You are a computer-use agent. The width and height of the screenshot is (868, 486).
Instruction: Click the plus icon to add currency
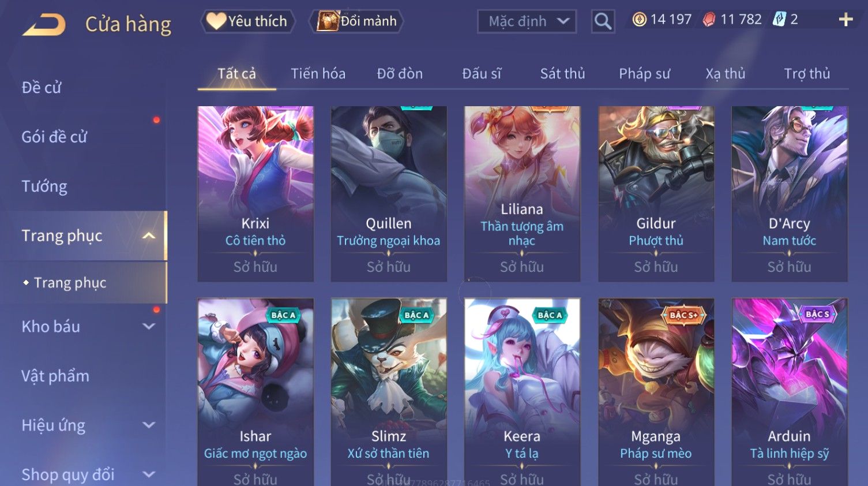click(846, 20)
